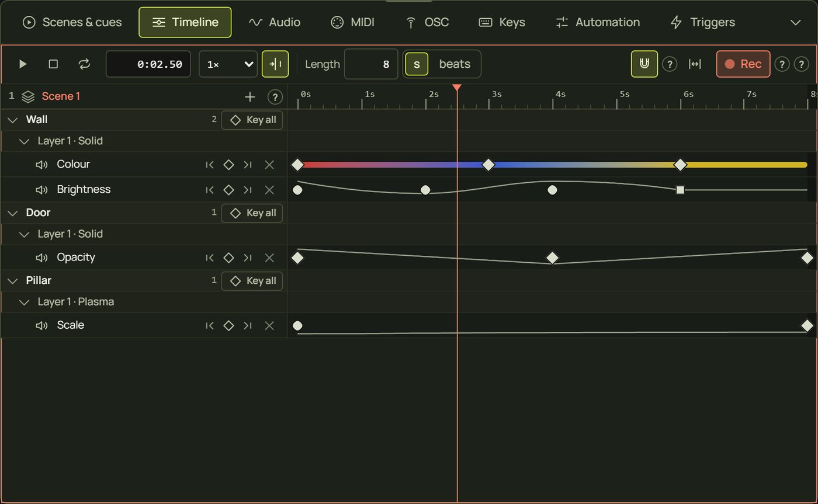
Task: Click the timecode field 0:02.50
Action: pyautogui.click(x=148, y=64)
